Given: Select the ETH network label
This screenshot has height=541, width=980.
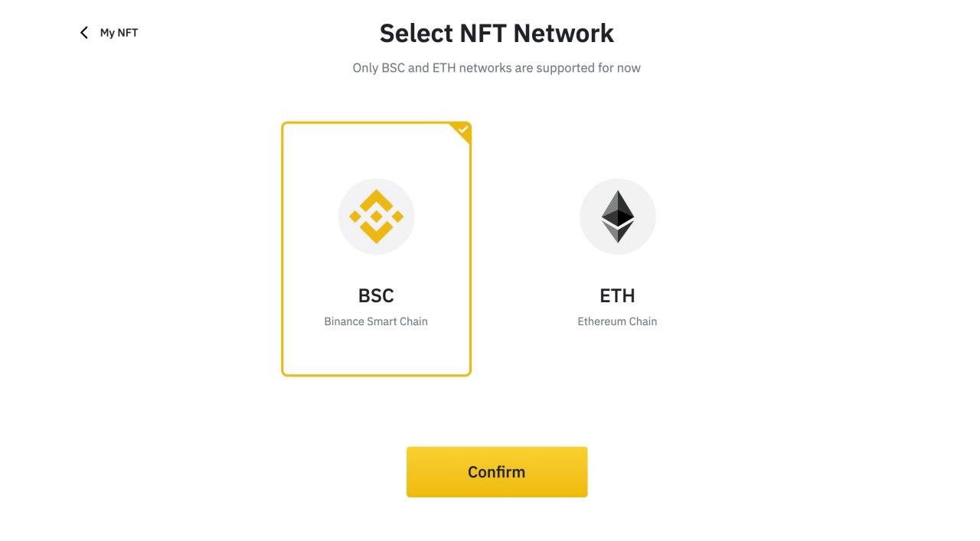Looking at the screenshot, I should coord(617,295).
